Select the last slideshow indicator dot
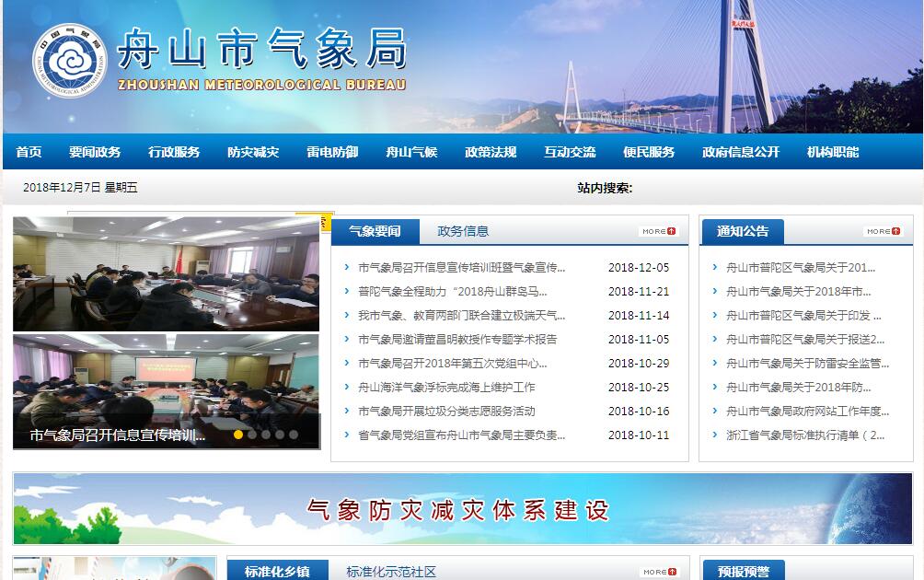Image resolution: width=924 pixels, height=580 pixels. click(294, 435)
